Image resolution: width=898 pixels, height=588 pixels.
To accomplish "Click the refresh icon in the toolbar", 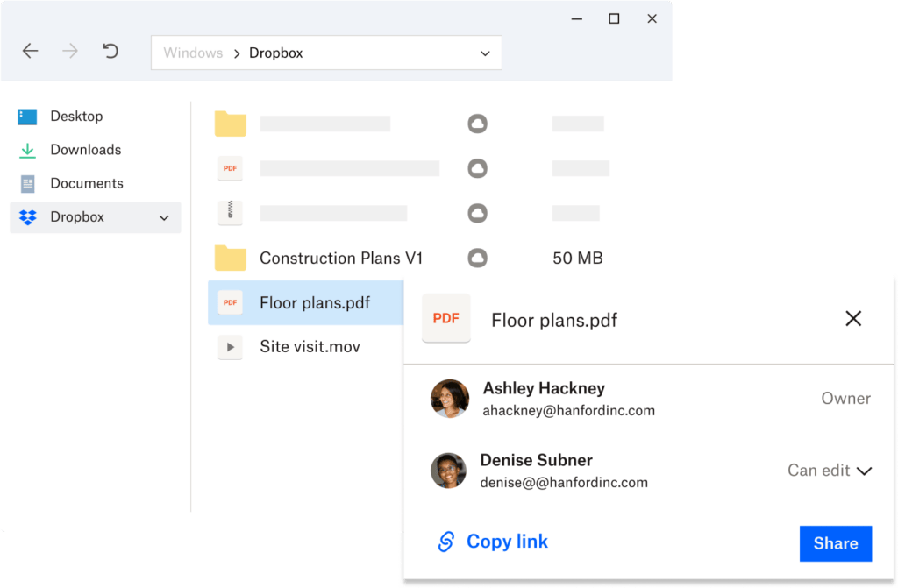I will (110, 51).
